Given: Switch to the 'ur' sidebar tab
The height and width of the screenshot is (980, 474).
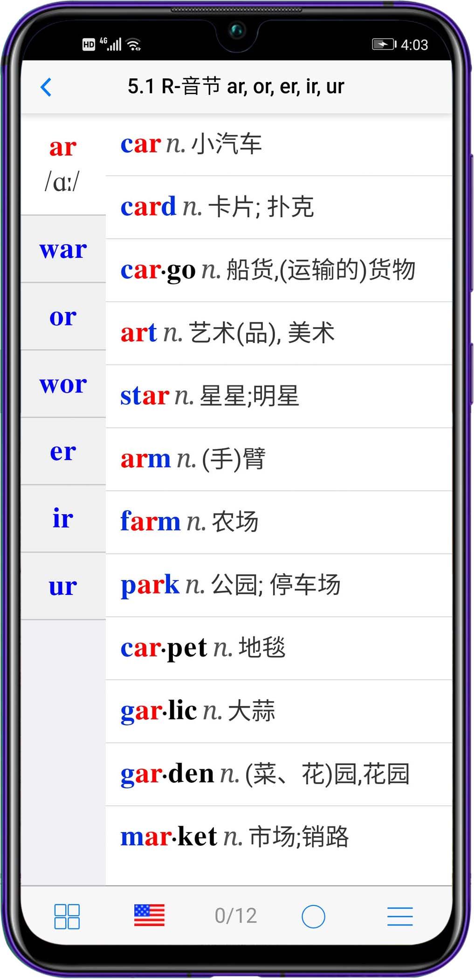Looking at the screenshot, I should [x=63, y=586].
